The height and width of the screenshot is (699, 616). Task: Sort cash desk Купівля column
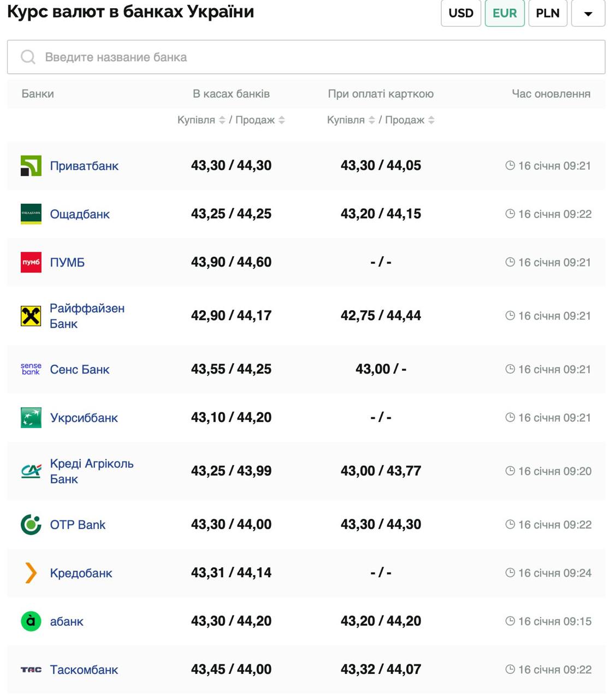point(222,120)
